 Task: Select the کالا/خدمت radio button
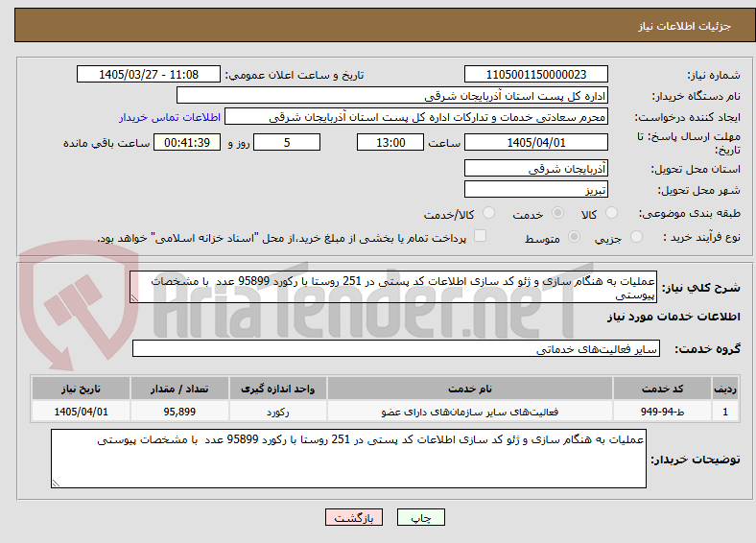[x=488, y=213]
